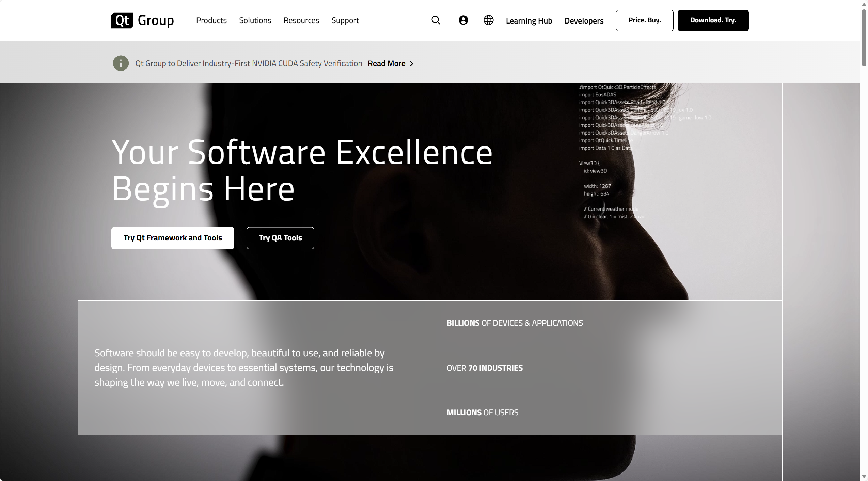This screenshot has height=481, width=868.
Task: Click the chevron arrow beside Read More
Action: pos(412,64)
